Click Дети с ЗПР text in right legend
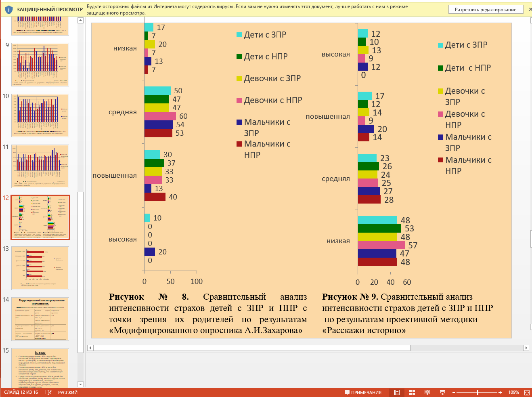The height and width of the screenshot is (397, 532). [x=466, y=45]
